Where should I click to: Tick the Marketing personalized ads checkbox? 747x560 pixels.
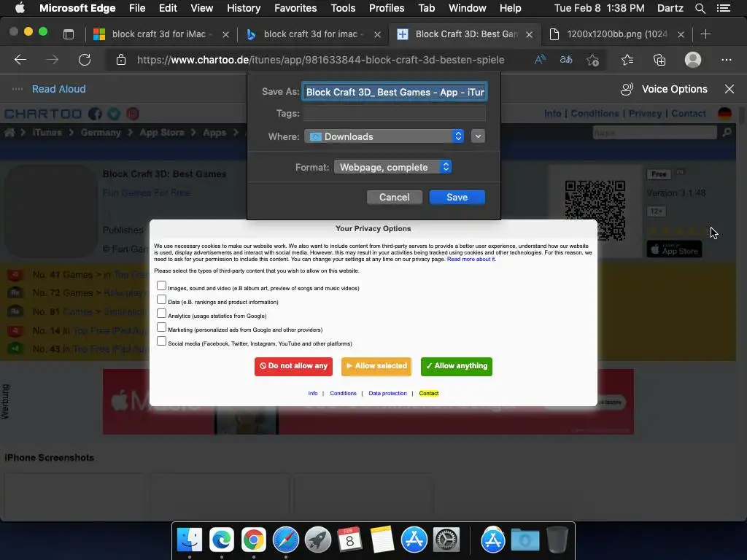tap(161, 327)
